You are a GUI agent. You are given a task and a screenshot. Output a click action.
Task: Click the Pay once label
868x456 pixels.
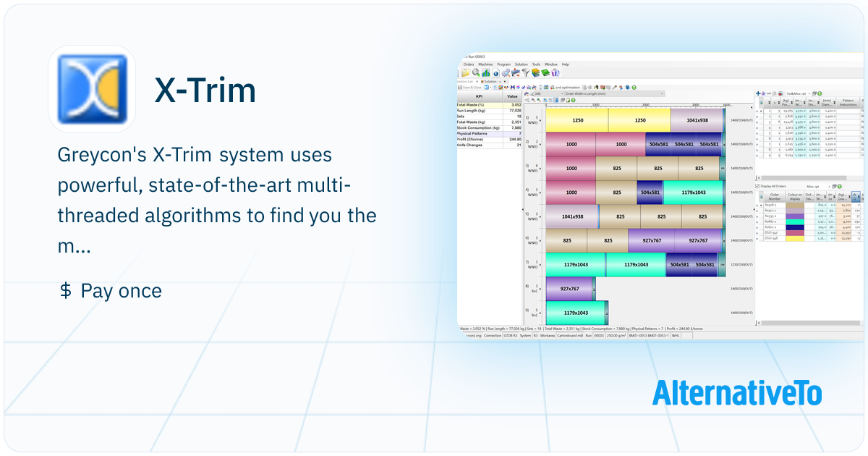point(121,291)
